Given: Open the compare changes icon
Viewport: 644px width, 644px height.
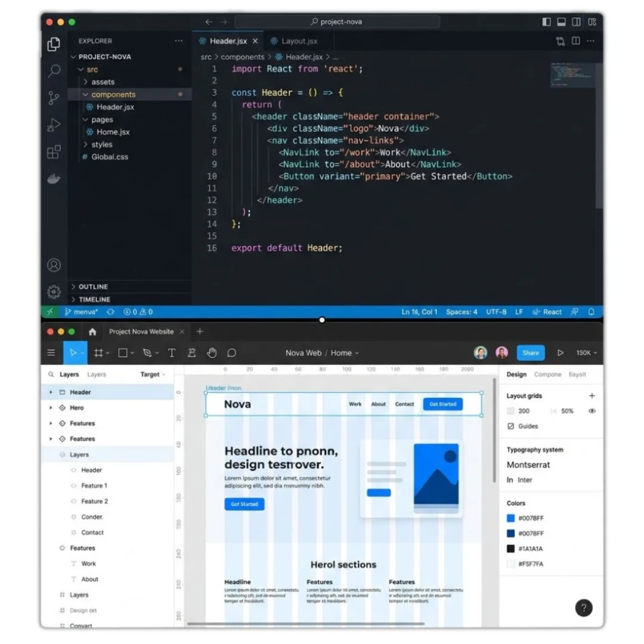Looking at the screenshot, I should (x=560, y=41).
